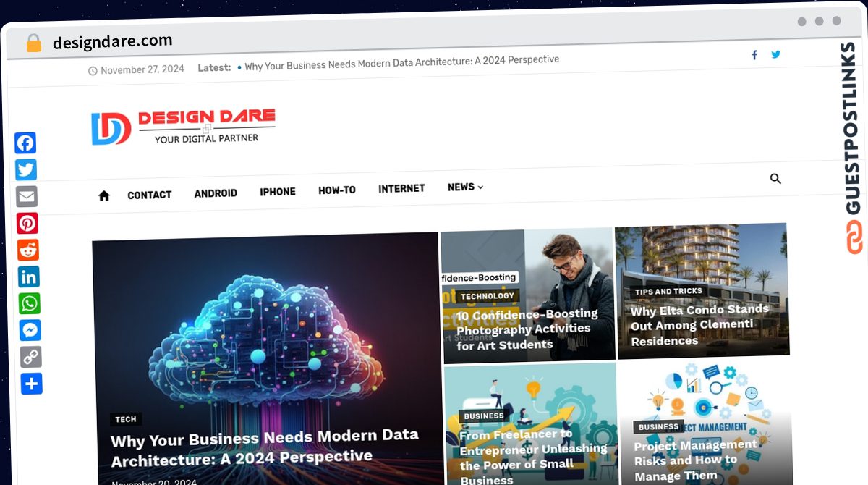
Task: Go to homepage via the house icon
Action: [x=104, y=195]
